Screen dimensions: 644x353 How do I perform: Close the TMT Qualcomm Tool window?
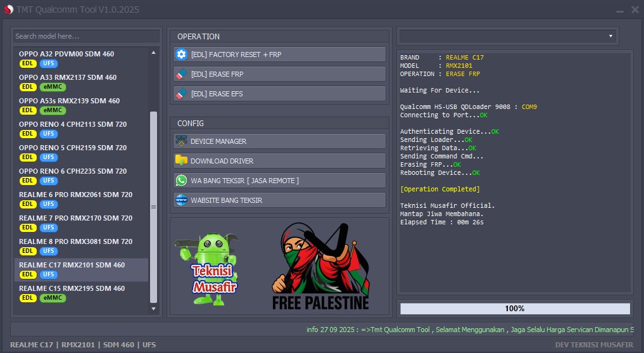[635, 10]
